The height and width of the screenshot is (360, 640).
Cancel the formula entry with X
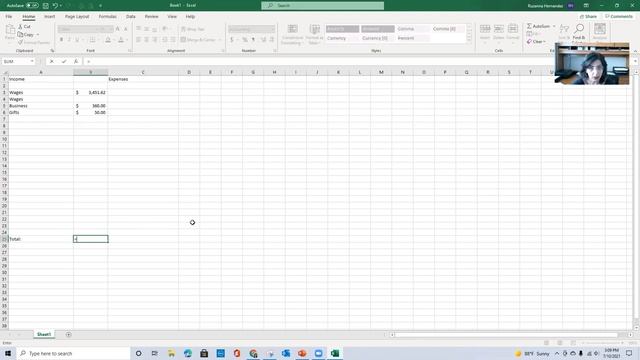51,61
